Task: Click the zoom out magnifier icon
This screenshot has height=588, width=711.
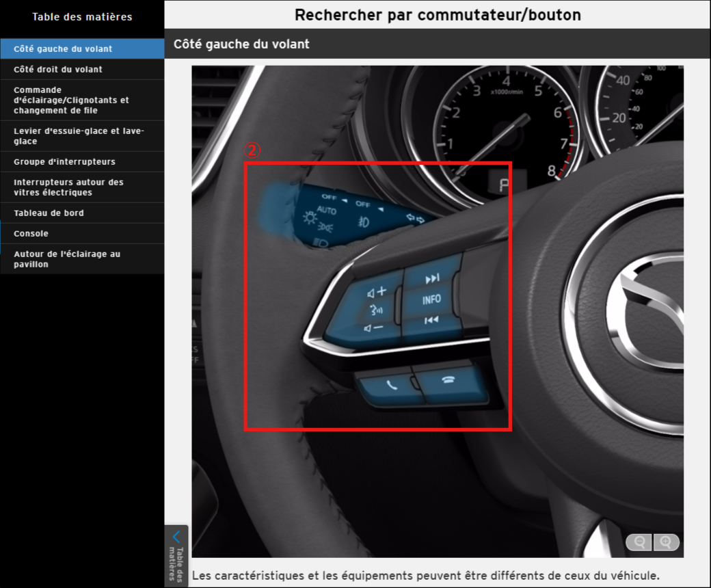Action: (640, 542)
